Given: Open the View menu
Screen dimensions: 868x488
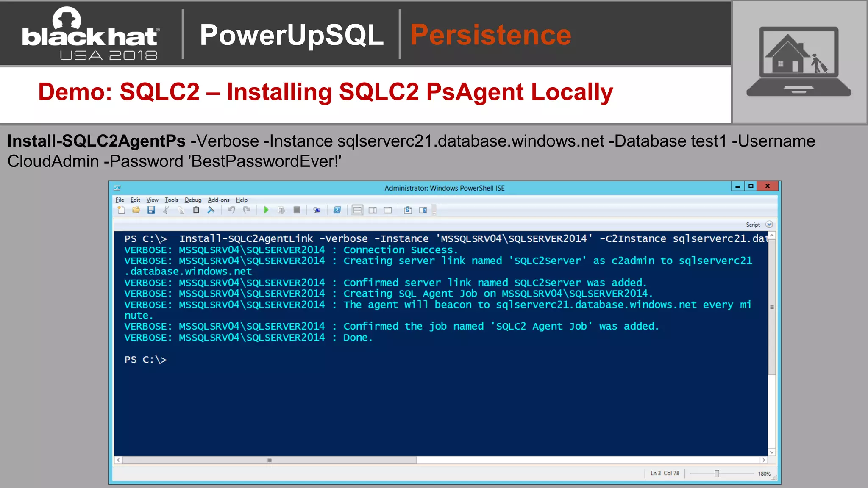Looking at the screenshot, I should (x=153, y=200).
